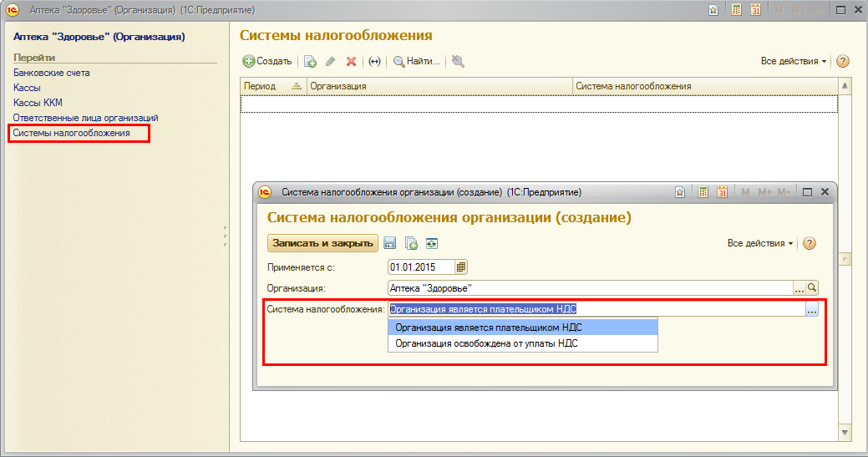Viewport: 868px width, 457px height.
Task: Open the calculator icon in main title bar
Action: 736,10
